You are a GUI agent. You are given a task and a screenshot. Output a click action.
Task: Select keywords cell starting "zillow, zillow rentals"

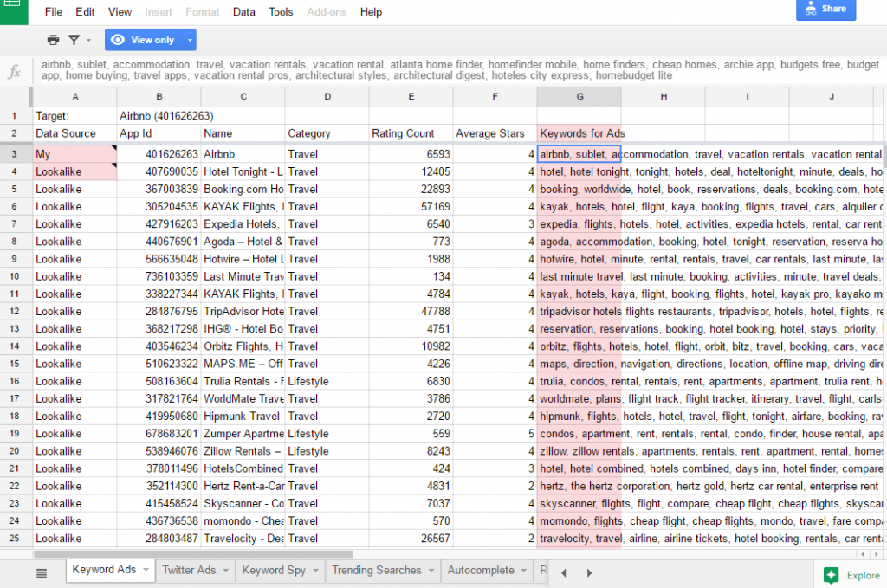click(579, 451)
